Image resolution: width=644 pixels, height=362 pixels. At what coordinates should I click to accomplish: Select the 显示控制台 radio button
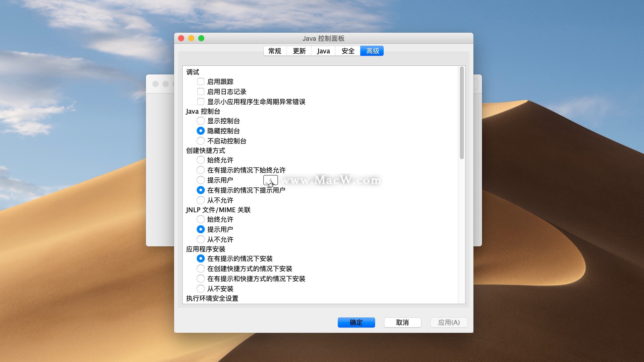click(201, 121)
